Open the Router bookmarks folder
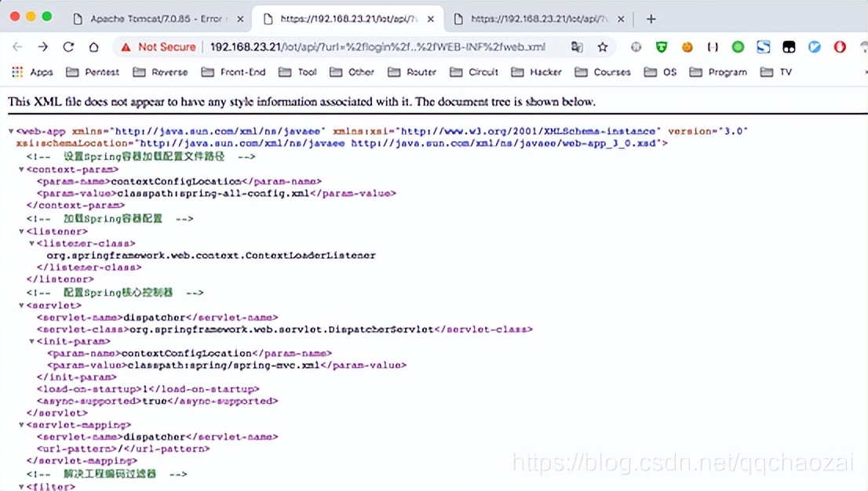This screenshot has height=491, width=868. 412,72
